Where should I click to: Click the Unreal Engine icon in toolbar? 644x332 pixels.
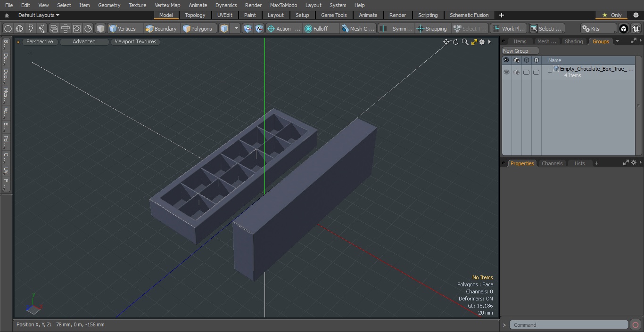636,29
